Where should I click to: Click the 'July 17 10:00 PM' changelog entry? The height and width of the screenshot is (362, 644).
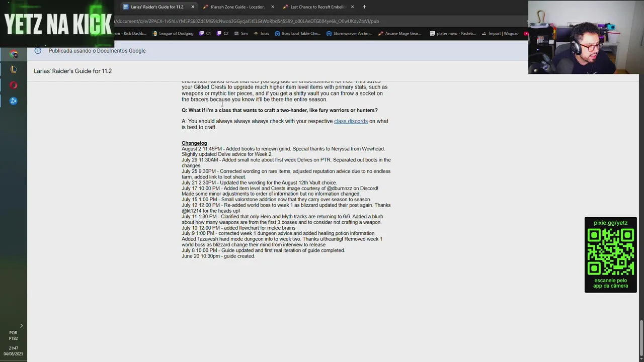pos(280,191)
